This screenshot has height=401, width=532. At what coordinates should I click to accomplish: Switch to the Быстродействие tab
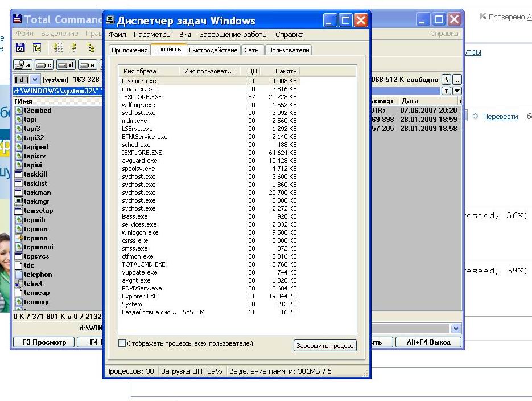(x=213, y=50)
